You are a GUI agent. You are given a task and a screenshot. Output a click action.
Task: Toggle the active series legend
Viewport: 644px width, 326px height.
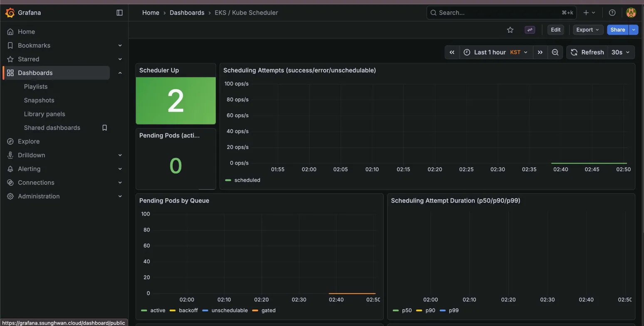tap(158, 310)
